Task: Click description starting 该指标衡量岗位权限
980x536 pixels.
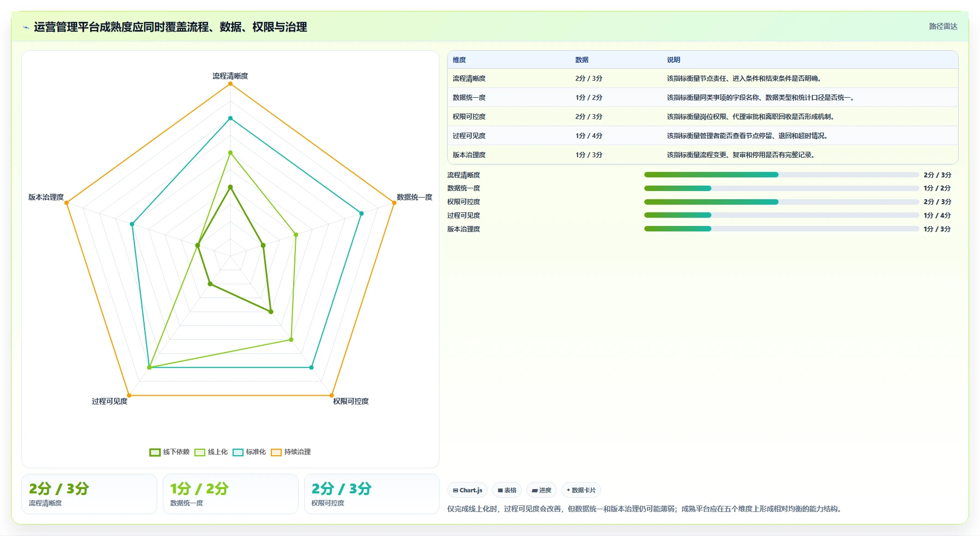Action: pyautogui.click(x=751, y=117)
